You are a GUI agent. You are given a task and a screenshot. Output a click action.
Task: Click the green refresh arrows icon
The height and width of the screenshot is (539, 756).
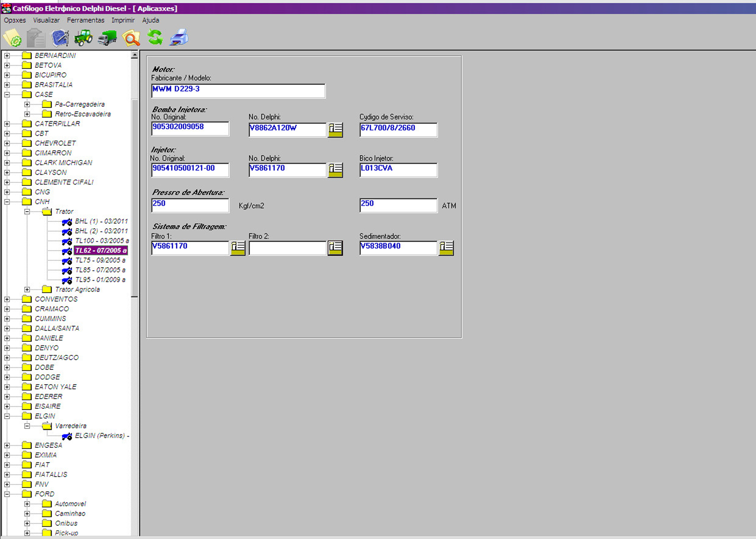155,38
